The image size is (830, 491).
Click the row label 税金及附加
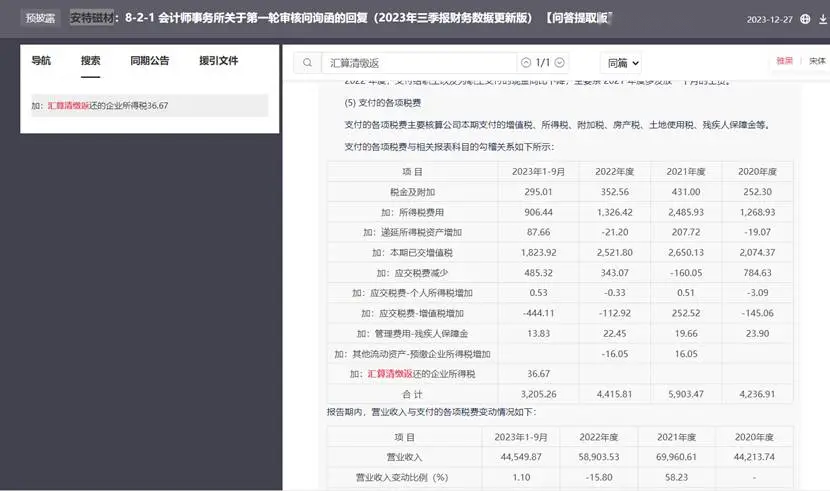(x=412, y=192)
